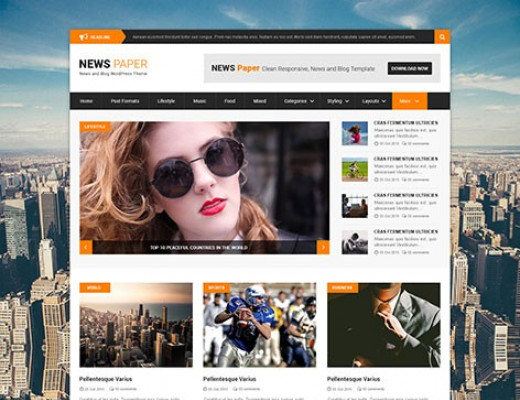Open the Home menu item
This screenshot has height=400, width=520.
[86, 101]
